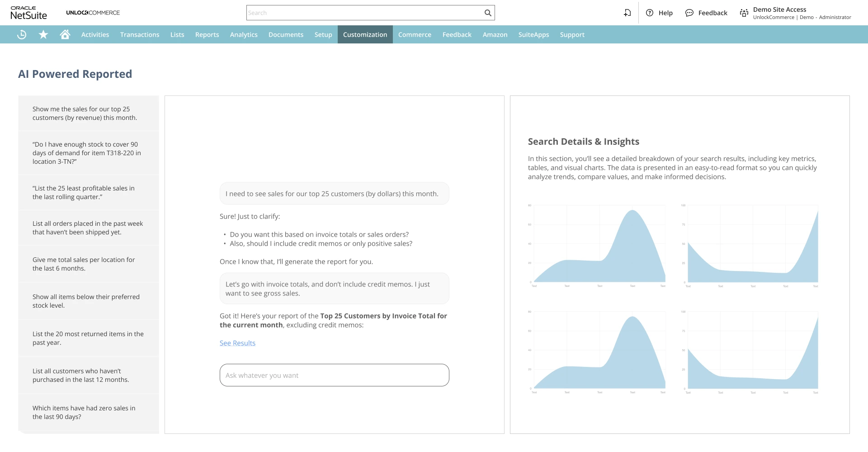The image size is (868, 452).
Task: Open the Help question mark icon
Action: [650, 13]
